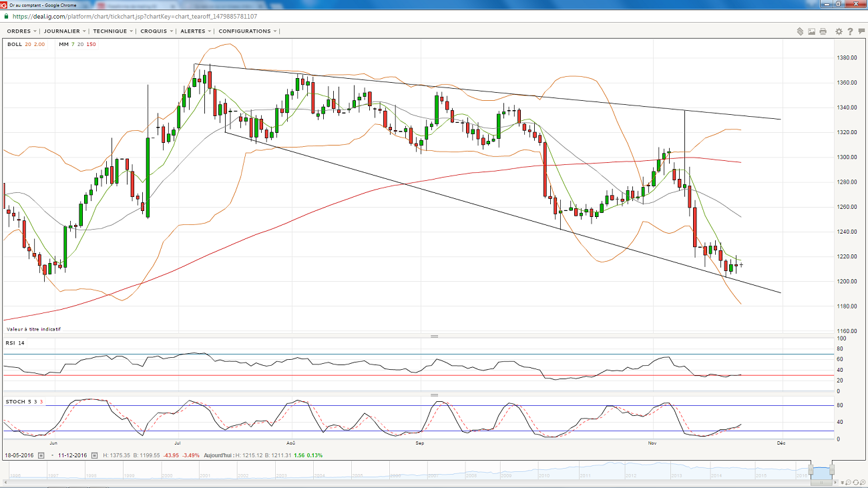
Task: Print the chart with the printer icon
Action: [x=823, y=31]
